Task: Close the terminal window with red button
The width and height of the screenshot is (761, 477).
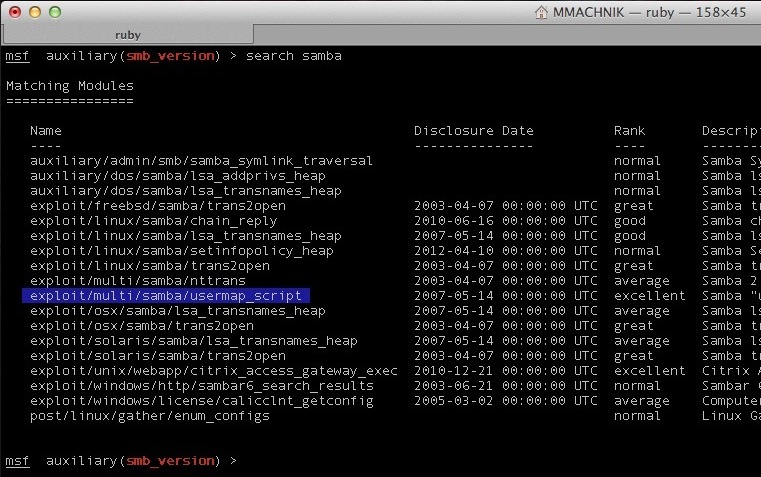Action: tap(15, 12)
